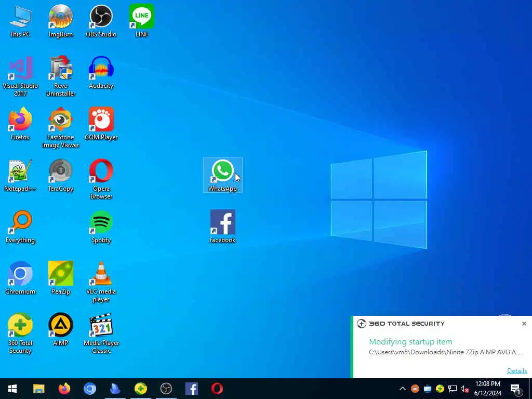
Task: Select the Chromium desktop shortcut
Action: tap(20, 278)
